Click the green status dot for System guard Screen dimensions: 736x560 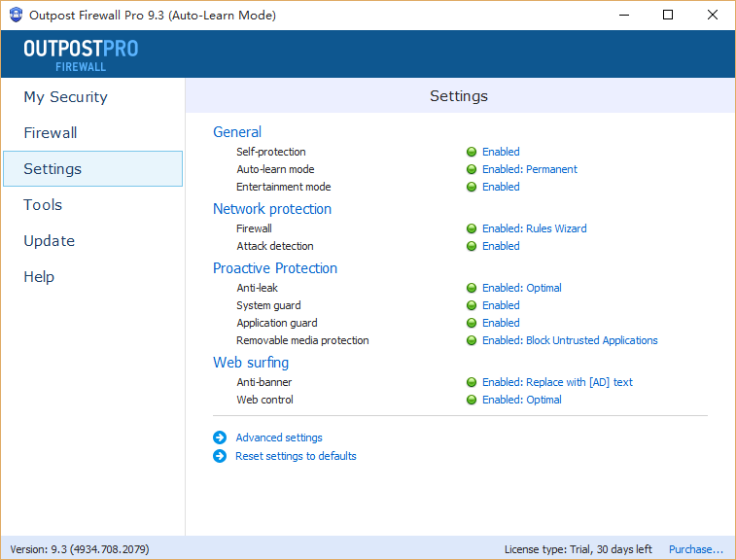[472, 305]
